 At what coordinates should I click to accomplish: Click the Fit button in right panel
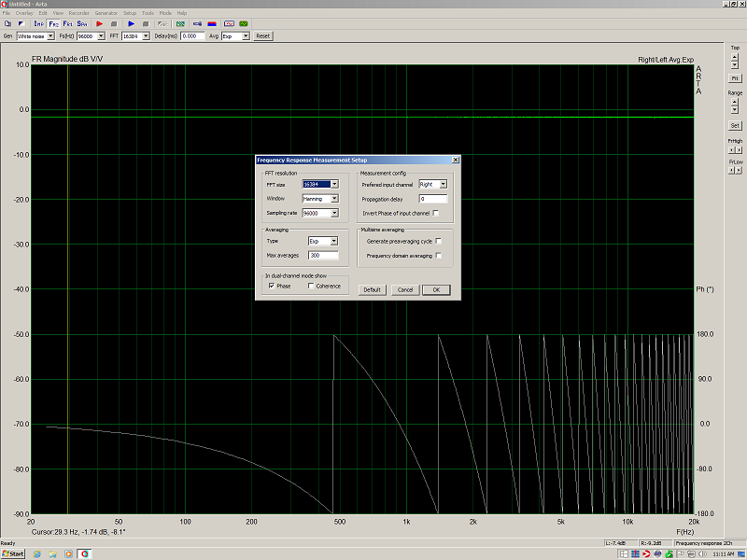(735, 78)
